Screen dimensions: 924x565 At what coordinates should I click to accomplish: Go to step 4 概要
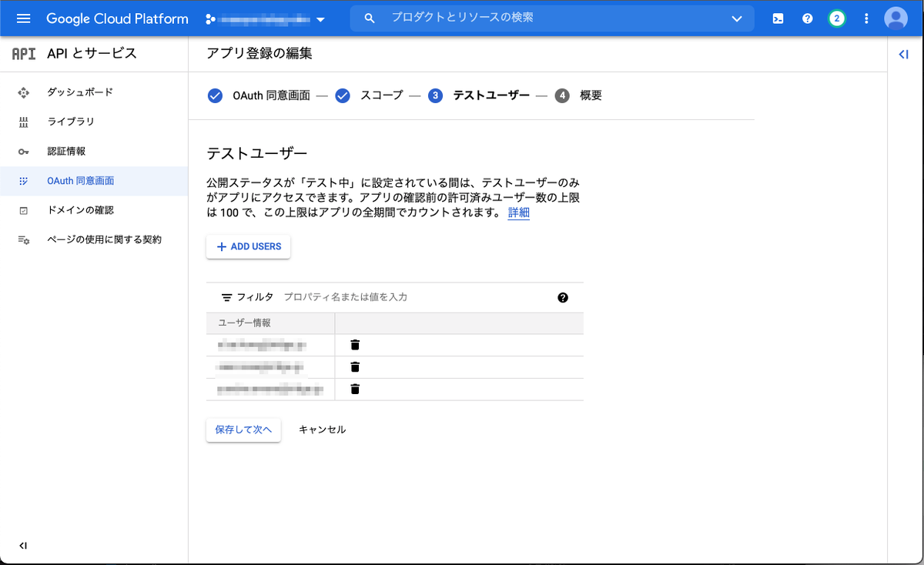[578, 95]
